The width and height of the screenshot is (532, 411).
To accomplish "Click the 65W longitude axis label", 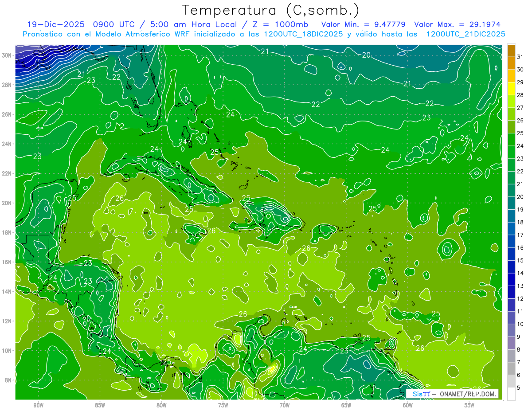I will pyautogui.click(x=346, y=405).
